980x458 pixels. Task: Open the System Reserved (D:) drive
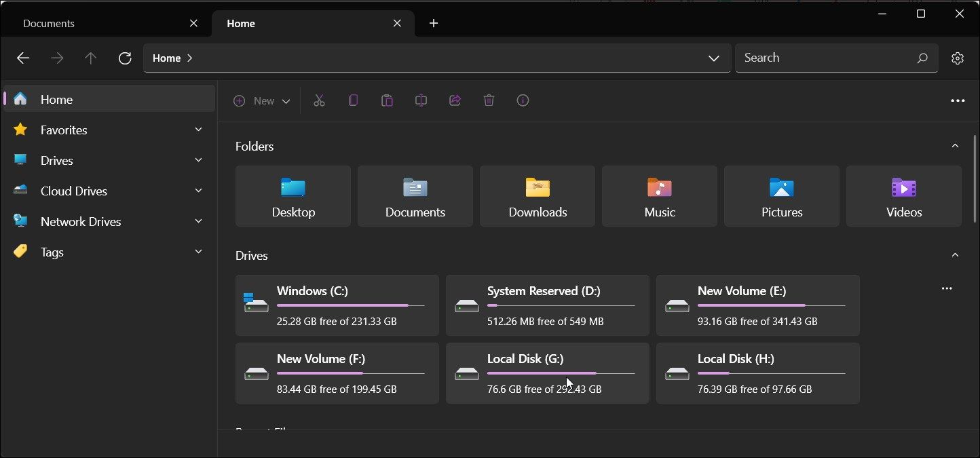[x=548, y=305]
